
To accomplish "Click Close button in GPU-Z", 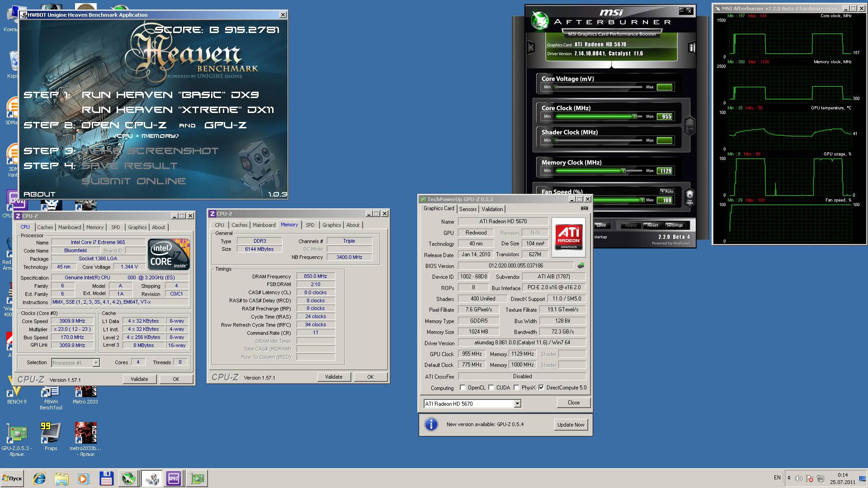I will (x=574, y=403).
